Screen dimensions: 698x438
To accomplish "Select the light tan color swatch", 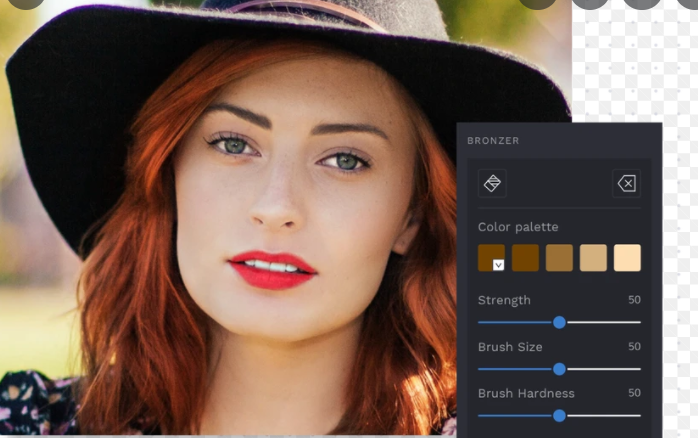I will [x=593, y=257].
